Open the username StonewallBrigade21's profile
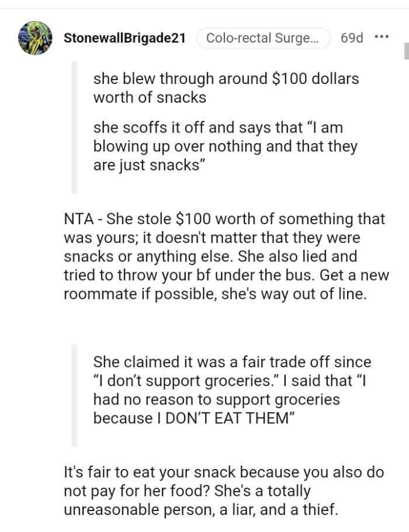The height and width of the screenshot is (532, 409). point(125,38)
